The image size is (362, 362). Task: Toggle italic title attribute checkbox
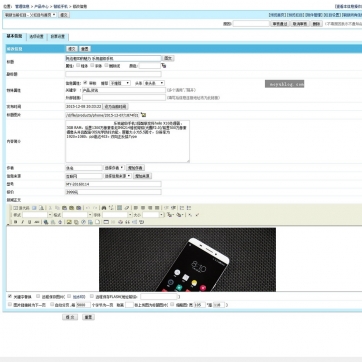92,65
